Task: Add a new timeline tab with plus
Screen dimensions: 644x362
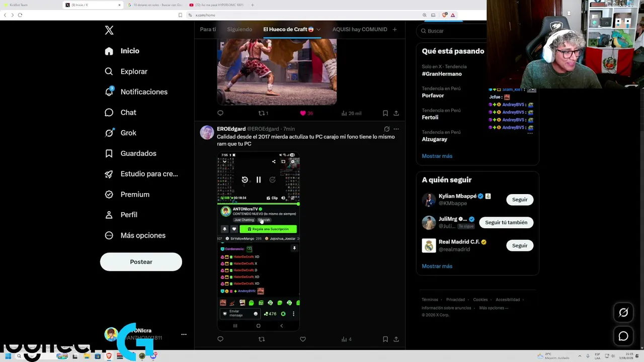Action: tap(394, 30)
